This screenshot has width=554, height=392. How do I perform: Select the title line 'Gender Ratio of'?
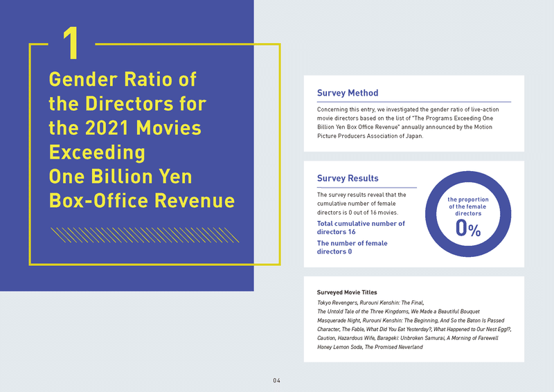tap(123, 79)
